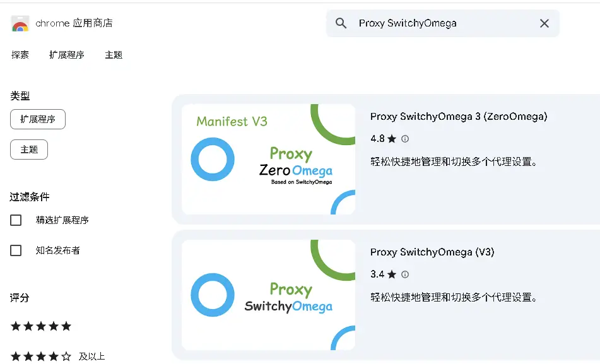
Task: Open the 探索 tab
Action: point(20,55)
